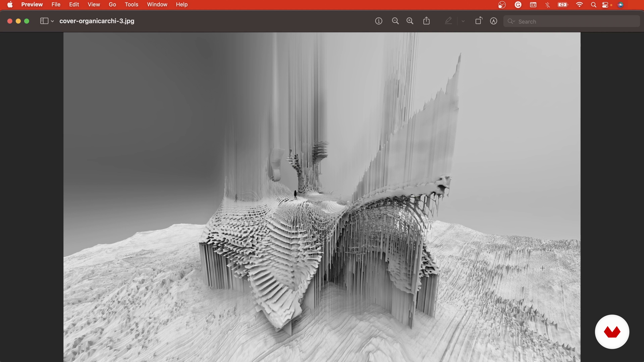644x362 pixels.
Task: Close the Preview window
Action: click(x=10, y=21)
